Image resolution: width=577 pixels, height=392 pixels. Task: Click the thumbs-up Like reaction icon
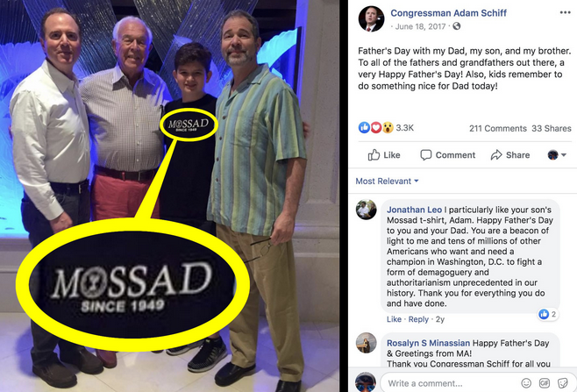click(x=364, y=128)
